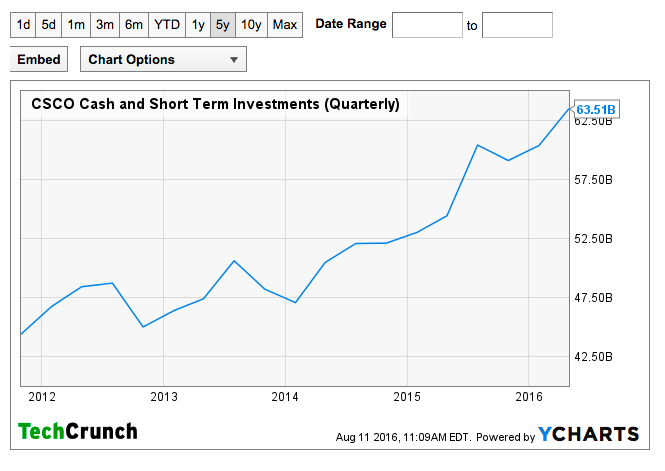Show the Max date range

point(285,24)
